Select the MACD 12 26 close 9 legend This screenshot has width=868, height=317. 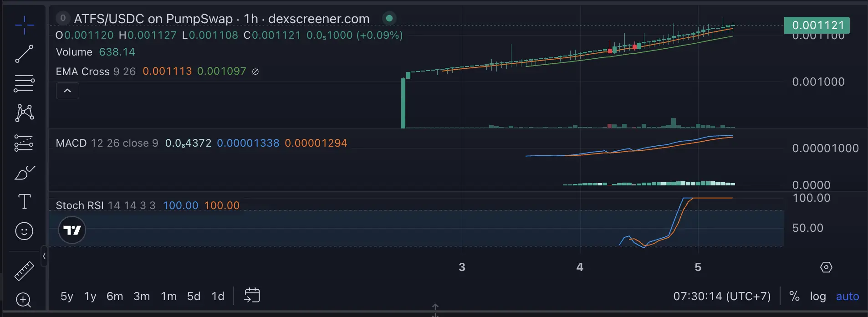click(x=107, y=143)
